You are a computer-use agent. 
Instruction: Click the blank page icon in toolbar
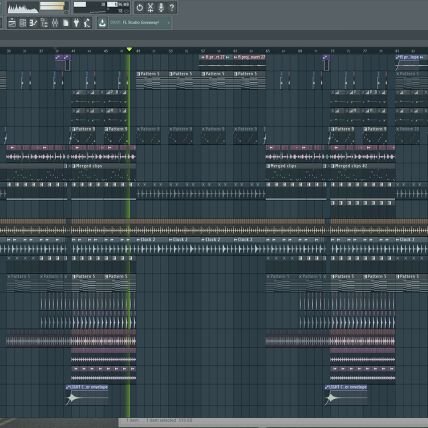pos(66,23)
